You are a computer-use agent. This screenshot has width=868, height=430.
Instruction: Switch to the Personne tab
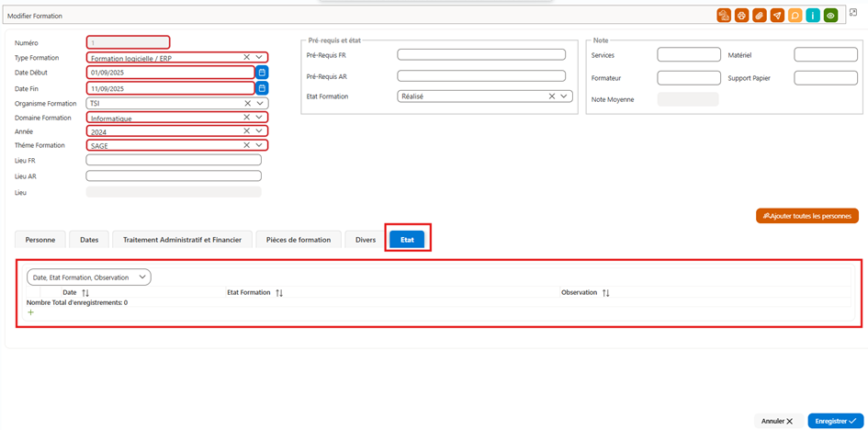click(40, 240)
